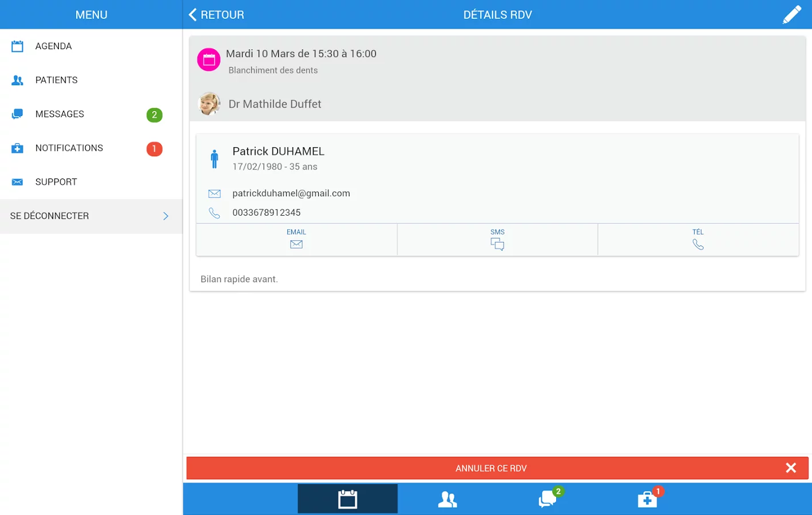Select the Patients icon in the sidebar

point(17,80)
